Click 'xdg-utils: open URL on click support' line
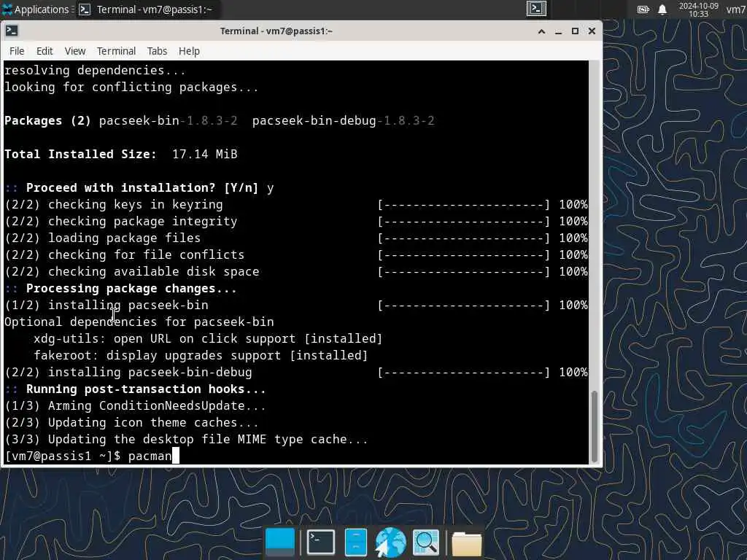Screen dimensions: 747x560 coord(208,338)
